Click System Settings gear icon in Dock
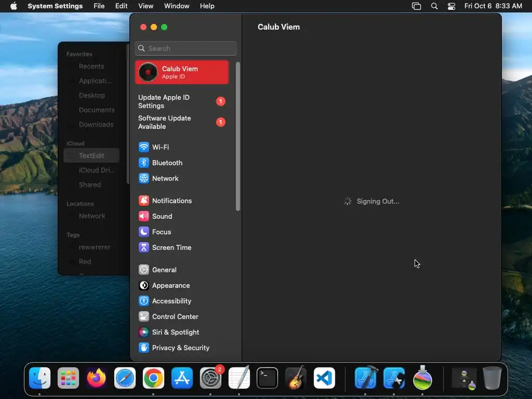This screenshot has width=532, height=399. (x=210, y=378)
